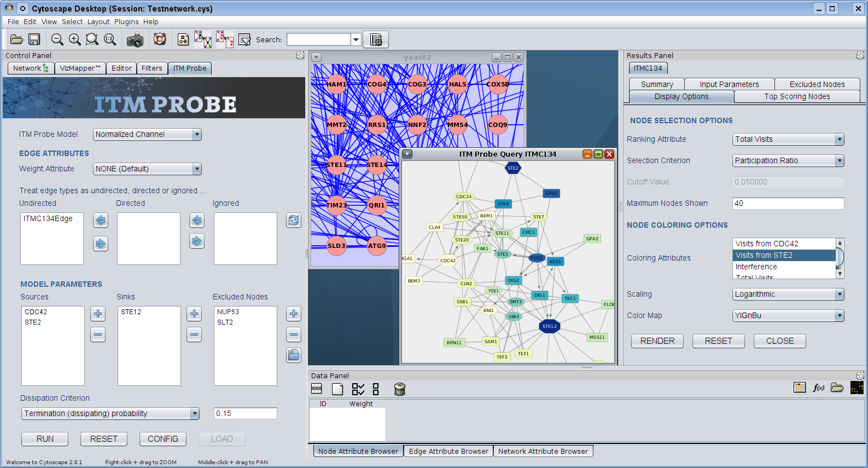Switch to VizMapper tab
This screenshot has height=468, width=868.
[x=80, y=68]
